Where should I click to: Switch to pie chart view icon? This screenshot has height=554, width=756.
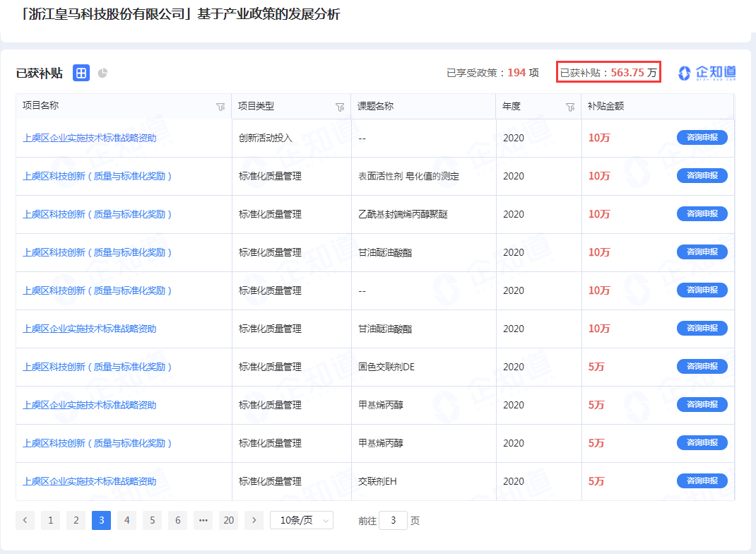click(102, 73)
